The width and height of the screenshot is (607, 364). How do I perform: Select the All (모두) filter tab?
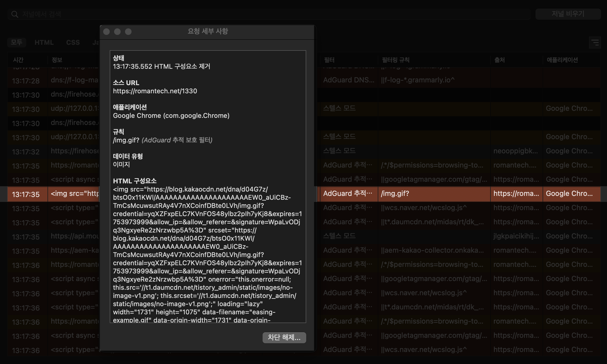click(x=16, y=42)
